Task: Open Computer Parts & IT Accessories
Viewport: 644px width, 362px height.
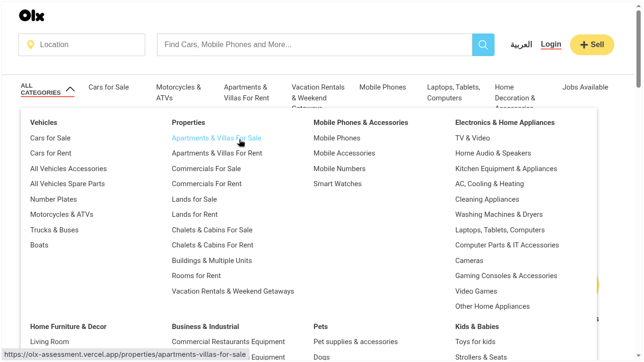Action: [x=507, y=245]
